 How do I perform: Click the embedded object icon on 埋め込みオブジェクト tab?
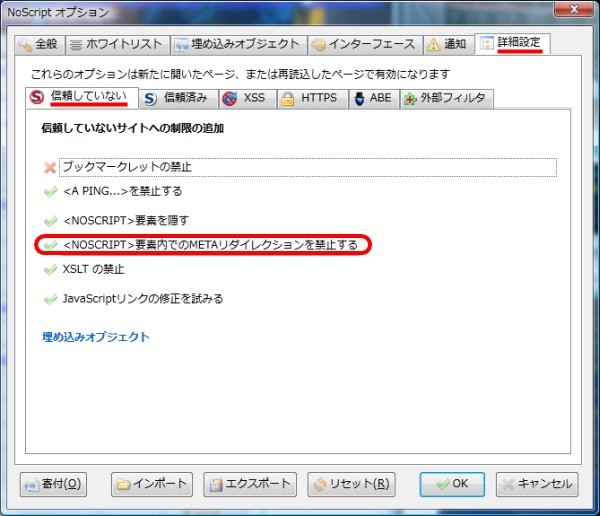pos(181,45)
